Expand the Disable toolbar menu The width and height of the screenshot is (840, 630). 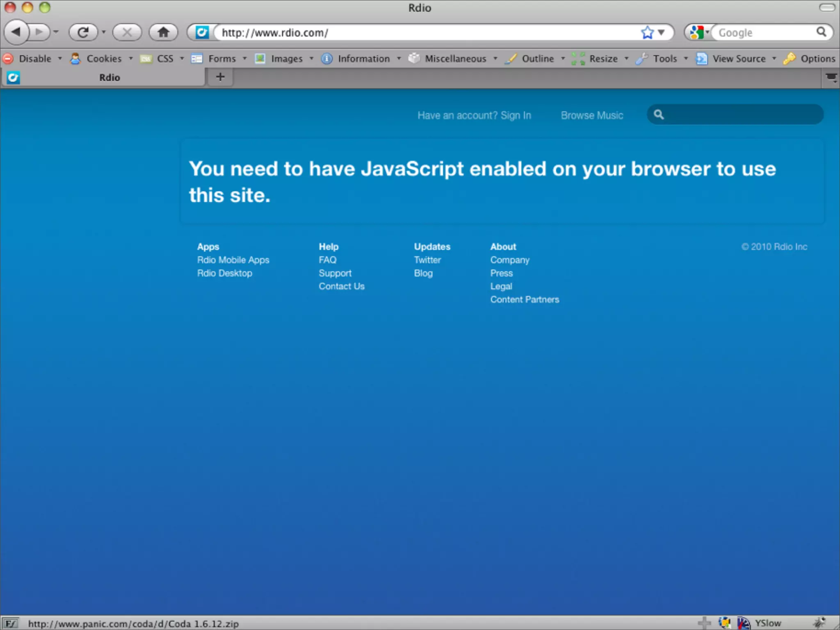35,59
